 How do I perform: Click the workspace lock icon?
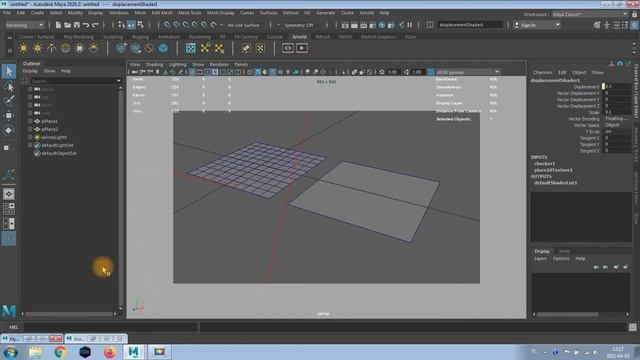coord(635,14)
